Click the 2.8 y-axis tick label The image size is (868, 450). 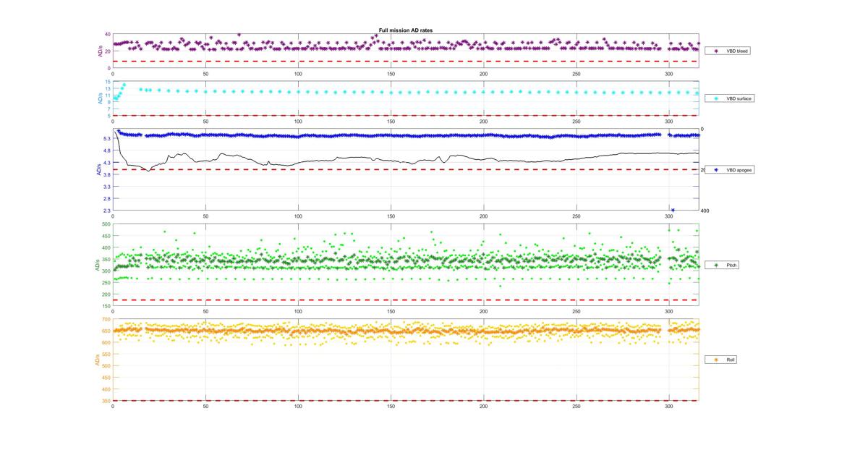(x=106, y=198)
